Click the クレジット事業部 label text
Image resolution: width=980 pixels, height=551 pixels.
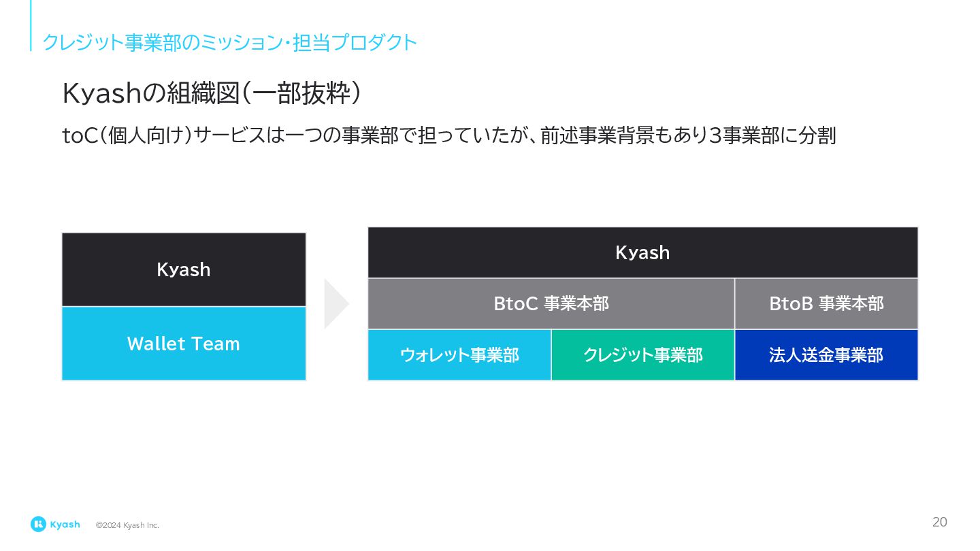642,354
